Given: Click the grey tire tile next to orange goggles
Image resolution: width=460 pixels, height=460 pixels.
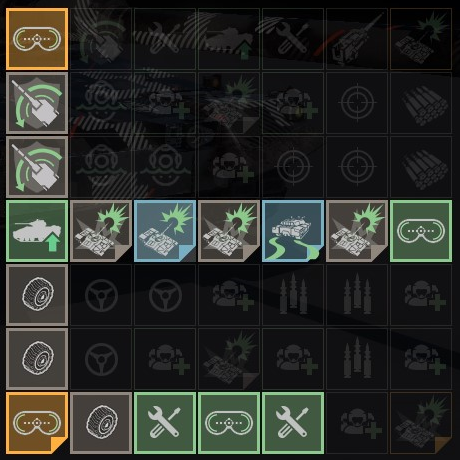Looking at the screenshot, I should (101, 423).
